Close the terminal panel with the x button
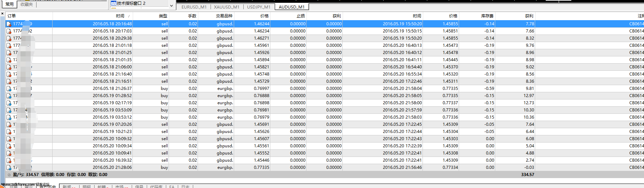The height and width of the screenshot is (188, 644). click(2, 14)
